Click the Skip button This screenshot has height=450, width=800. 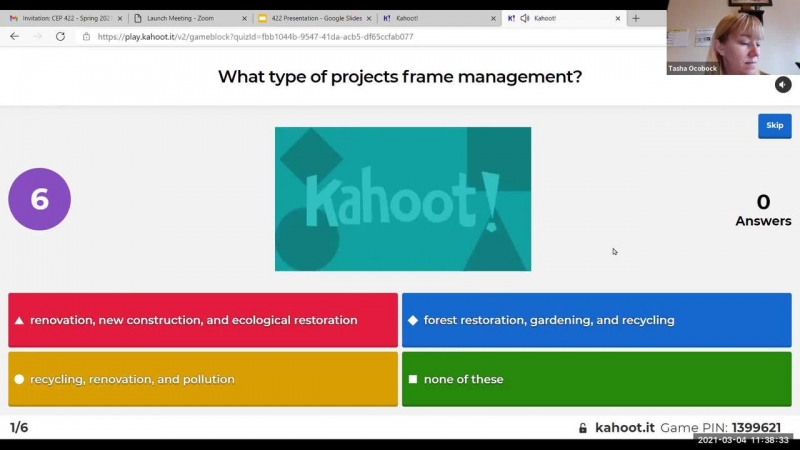coord(774,126)
